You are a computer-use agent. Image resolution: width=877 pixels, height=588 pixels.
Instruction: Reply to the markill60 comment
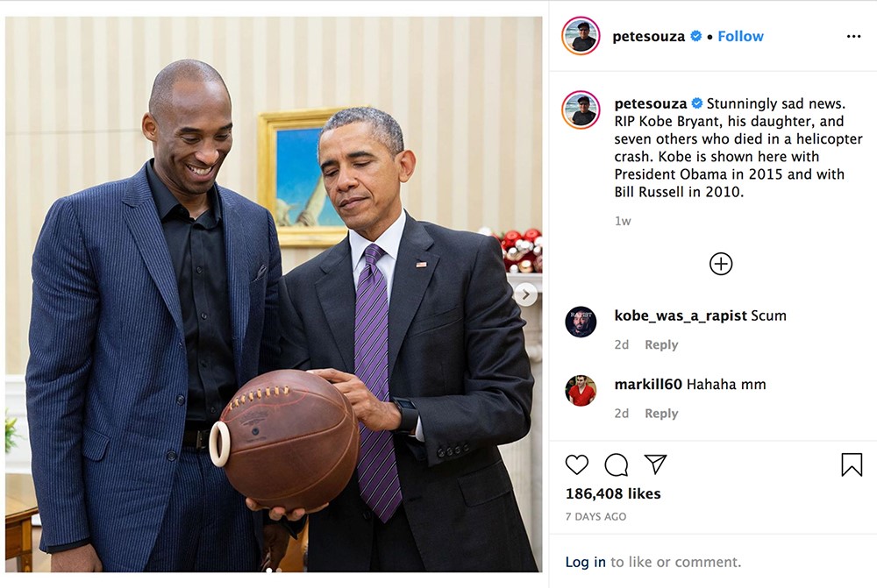click(661, 414)
